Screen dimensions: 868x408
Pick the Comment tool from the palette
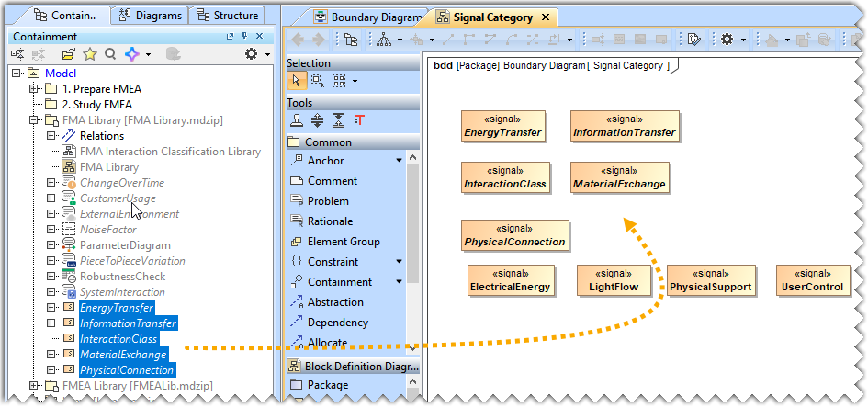pyautogui.click(x=333, y=181)
